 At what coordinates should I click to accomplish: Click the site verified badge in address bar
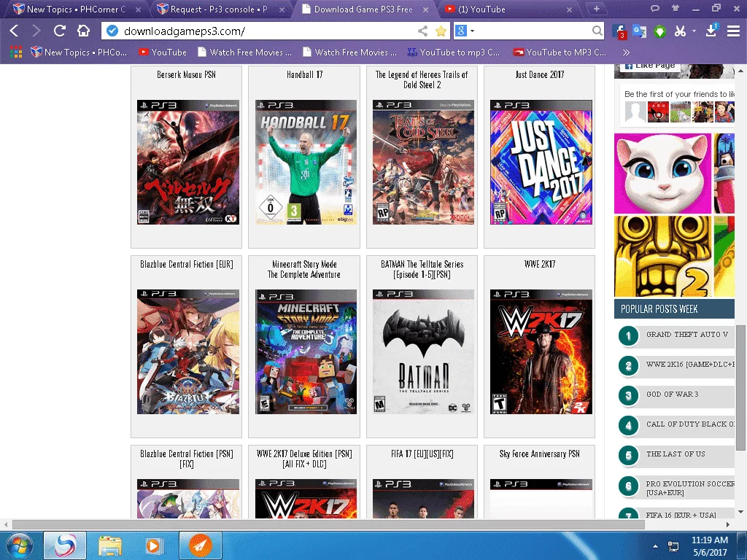tap(112, 31)
